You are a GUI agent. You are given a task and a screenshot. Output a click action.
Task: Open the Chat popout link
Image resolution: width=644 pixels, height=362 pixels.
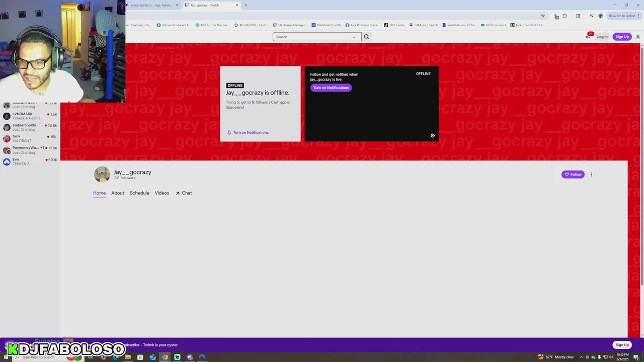point(184,193)
